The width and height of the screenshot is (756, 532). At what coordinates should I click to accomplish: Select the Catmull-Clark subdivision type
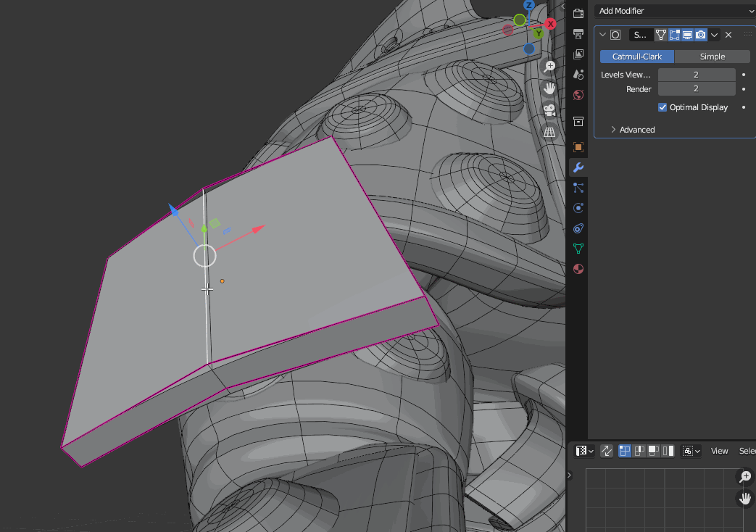(x=636, y=57)
